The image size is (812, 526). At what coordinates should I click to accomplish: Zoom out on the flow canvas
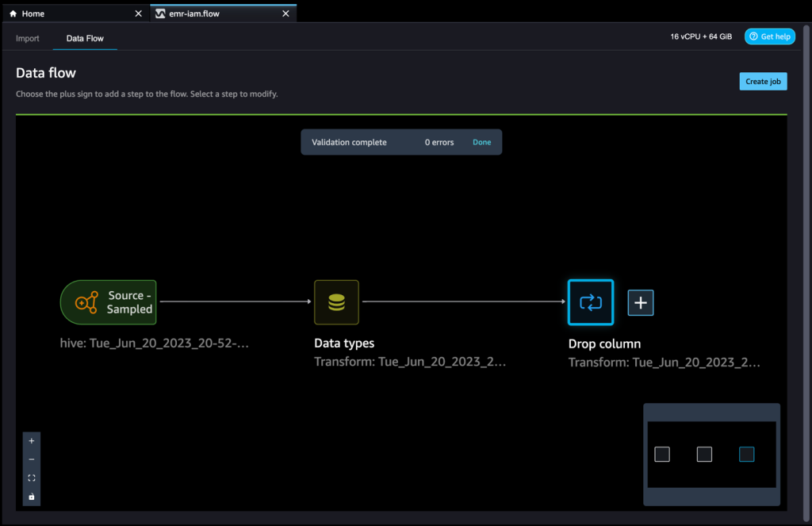tap(32, 459)
